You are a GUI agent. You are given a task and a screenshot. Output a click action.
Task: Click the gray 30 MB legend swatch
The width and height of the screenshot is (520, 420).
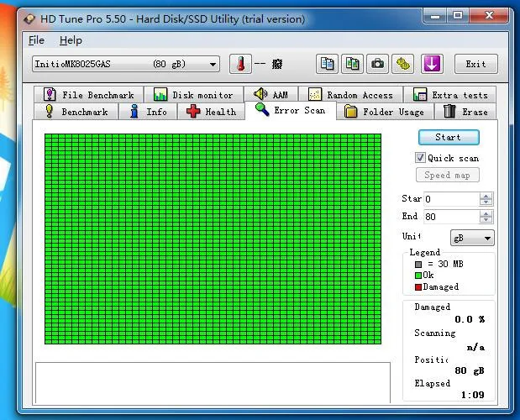tap(418, 265)
